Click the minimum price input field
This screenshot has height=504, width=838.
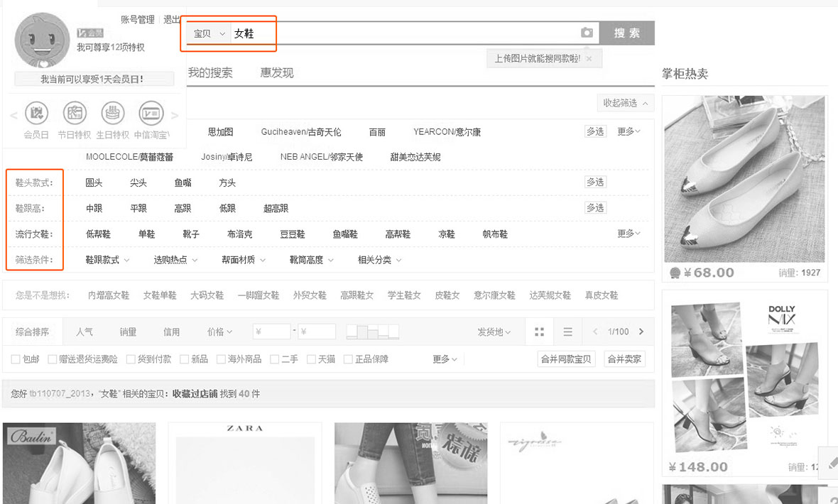coord(271,332)
